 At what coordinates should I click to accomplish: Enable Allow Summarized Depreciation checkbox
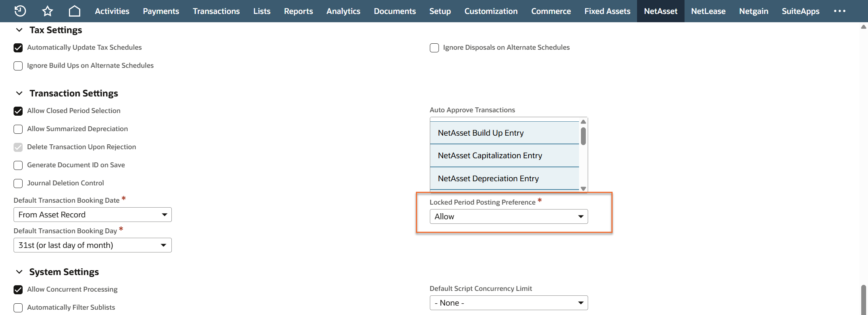pyautogui.click(x=18, y=129)
